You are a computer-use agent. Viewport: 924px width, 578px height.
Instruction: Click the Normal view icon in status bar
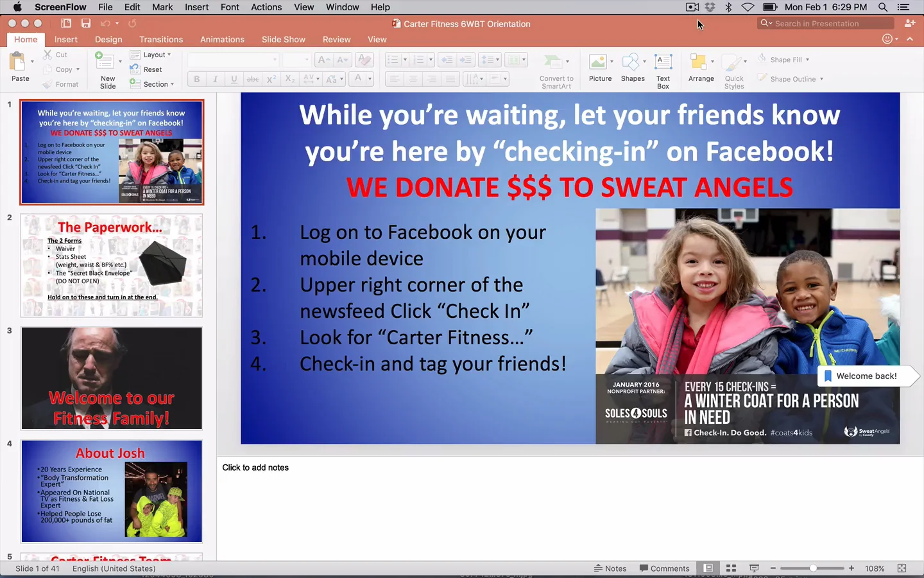click(708, 568)
